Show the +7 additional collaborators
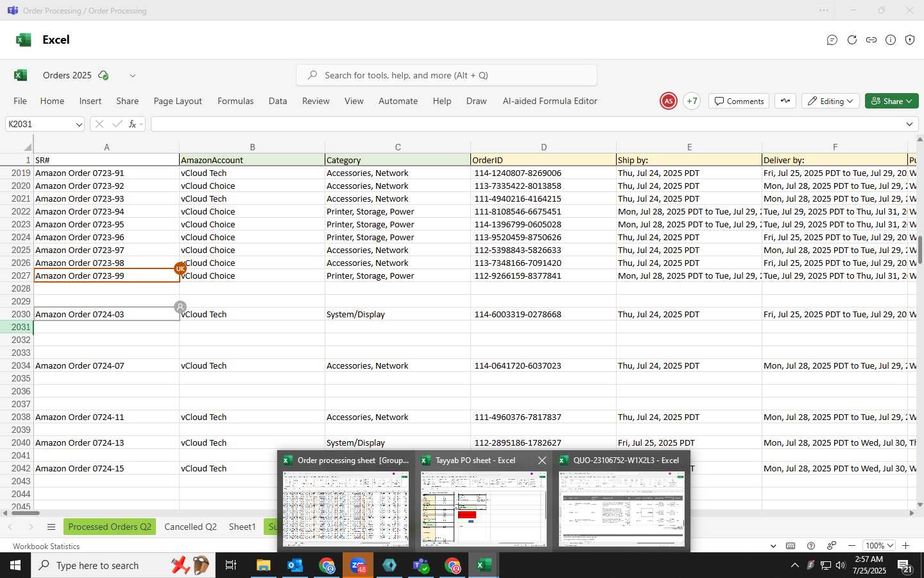Screen dimensions: 924x578 tap(692, 101)
